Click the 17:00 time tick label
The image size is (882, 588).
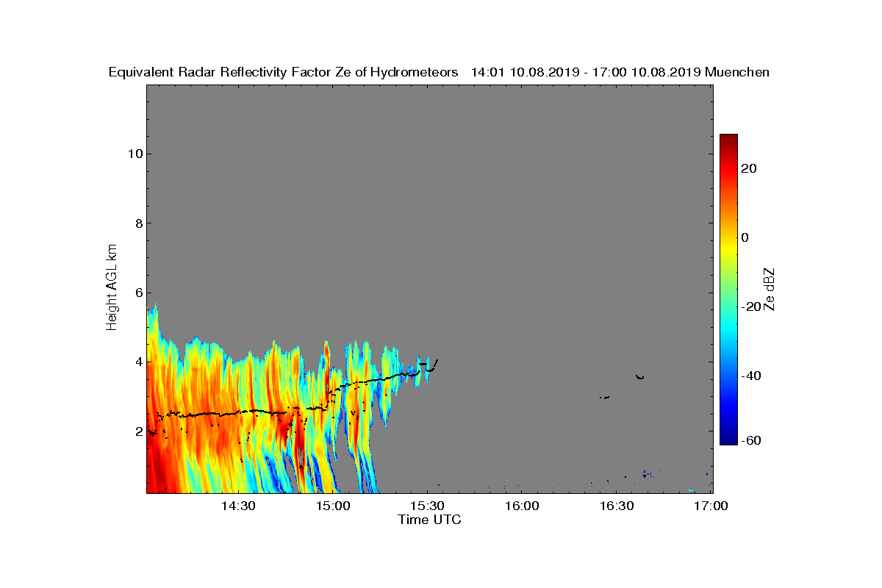pyautogui.click(x=711, y=506)
